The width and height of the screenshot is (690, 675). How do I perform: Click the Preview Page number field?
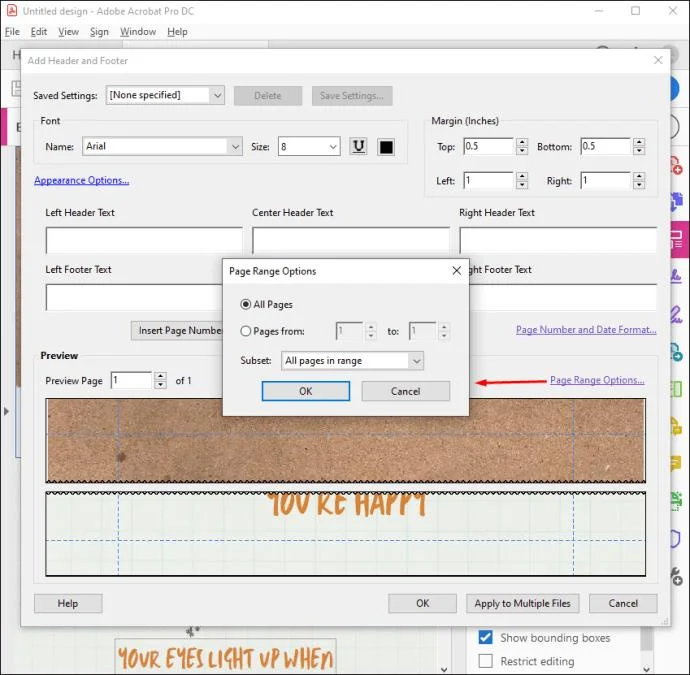click(x=131, y=380)
